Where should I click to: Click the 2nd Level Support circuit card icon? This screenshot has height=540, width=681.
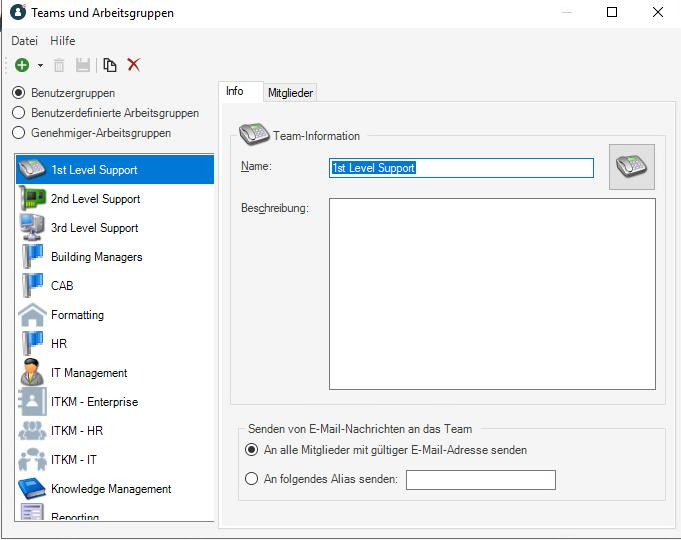tap(32, 199)
